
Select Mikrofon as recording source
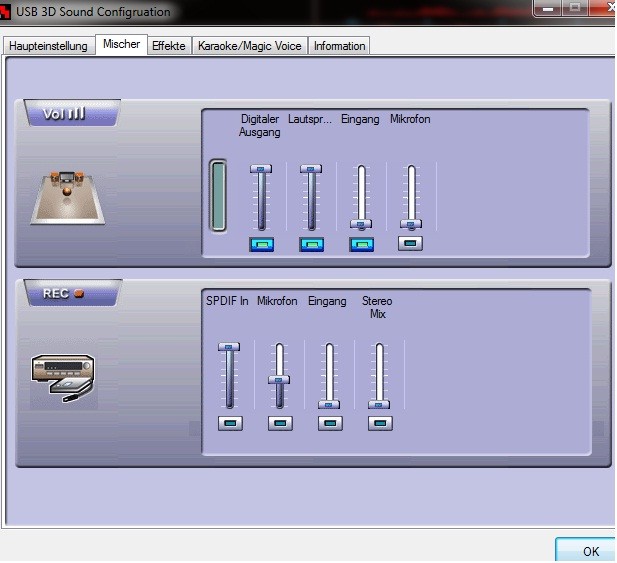coord(280,423)
